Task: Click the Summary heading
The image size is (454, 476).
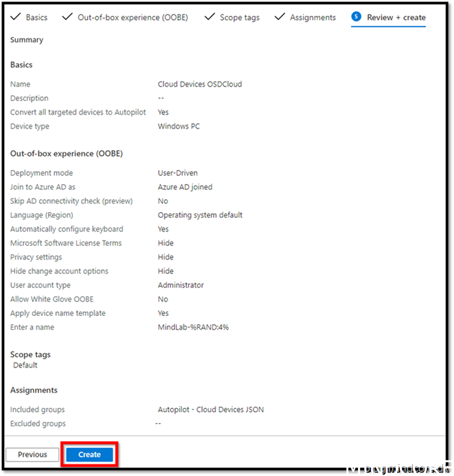Action: point(27,40)
